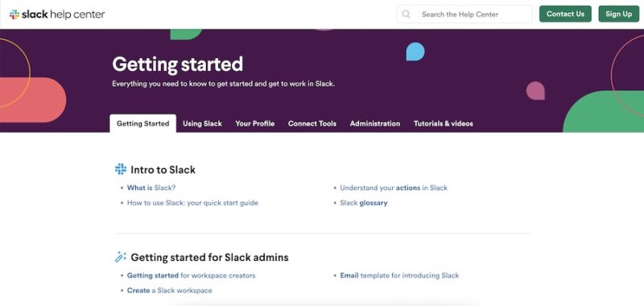
Task: Switch to the Administration tab
Action: point(375,124)
